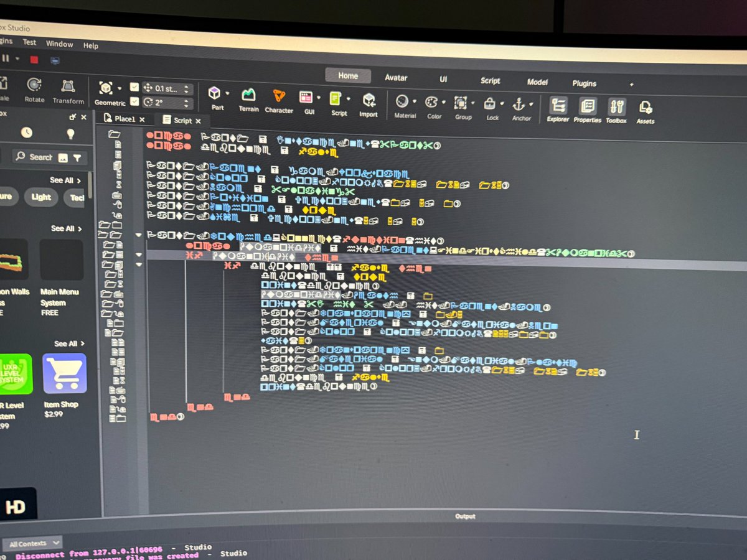Image resolution: width=747 pixels, height=560 pixels.
Task: Switch to the Home ribbon tab
Action: (x=347, y=76)
